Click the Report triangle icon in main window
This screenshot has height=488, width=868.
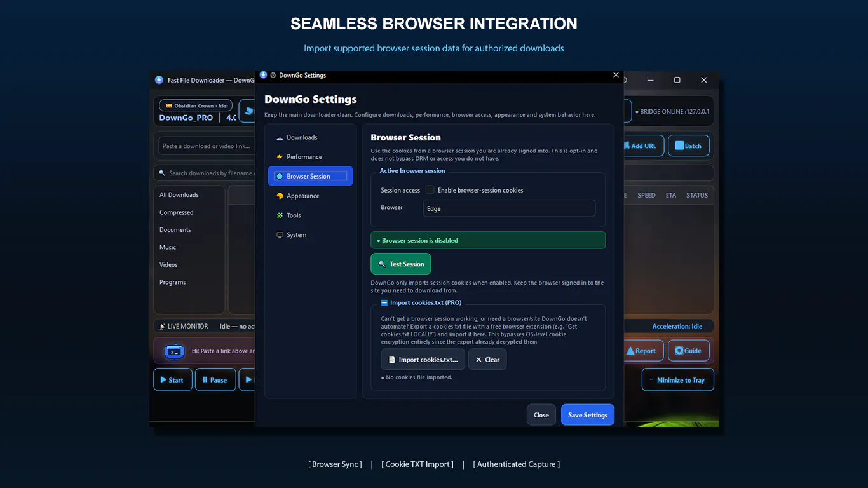point(630,351)
